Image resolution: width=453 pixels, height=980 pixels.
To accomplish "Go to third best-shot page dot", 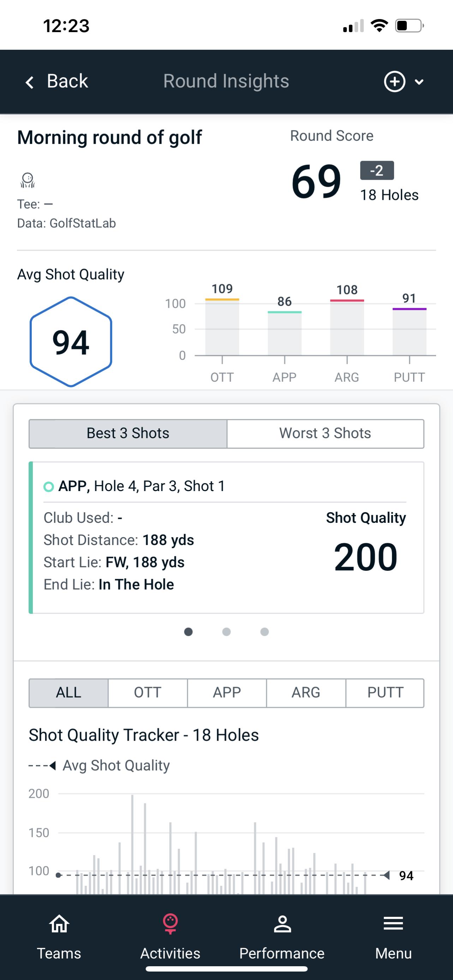I will tap(264, 632).
